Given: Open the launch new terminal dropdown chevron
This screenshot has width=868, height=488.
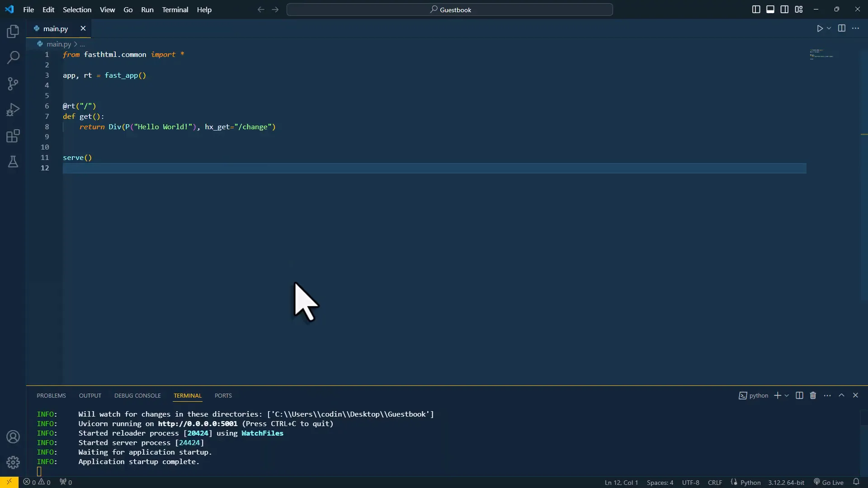Looking at the screenshot, I should [x=787, y=395].
